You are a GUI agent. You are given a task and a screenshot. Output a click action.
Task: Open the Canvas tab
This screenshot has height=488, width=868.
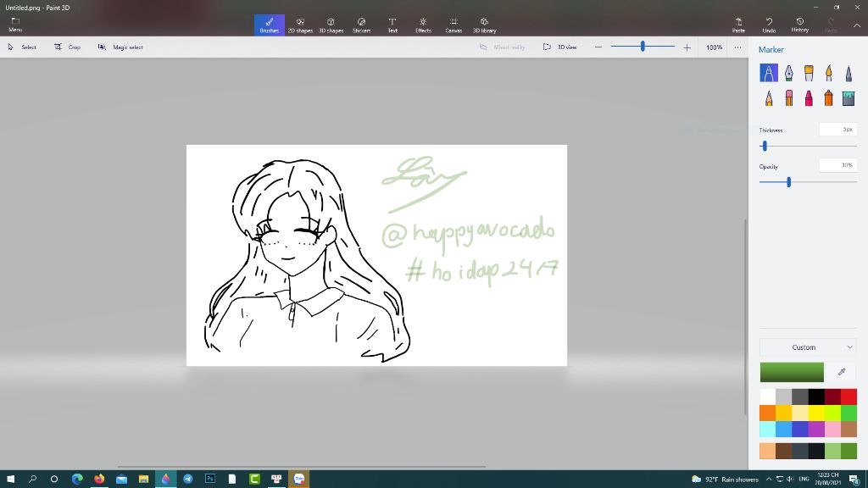pyautogui.click(x=453, y=25)
